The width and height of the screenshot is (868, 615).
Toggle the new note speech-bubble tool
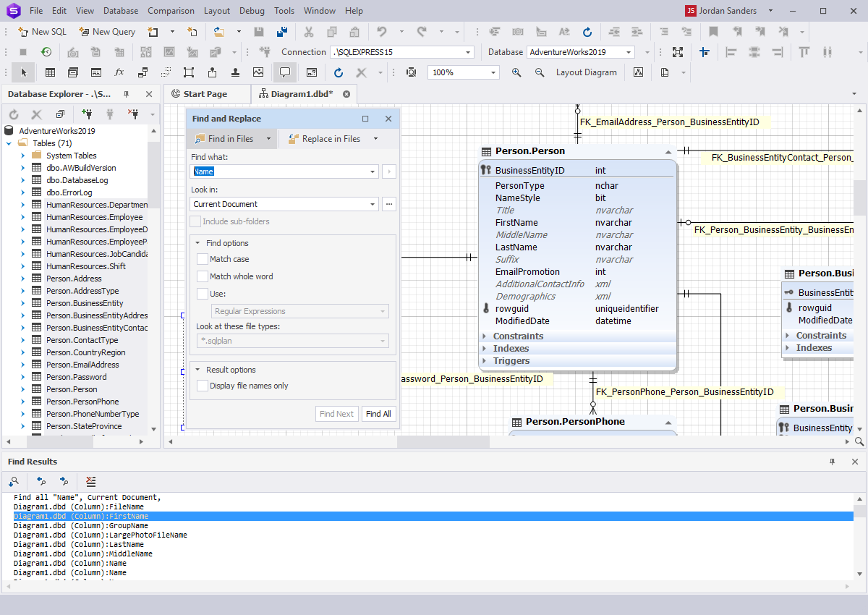coord(285,72)
